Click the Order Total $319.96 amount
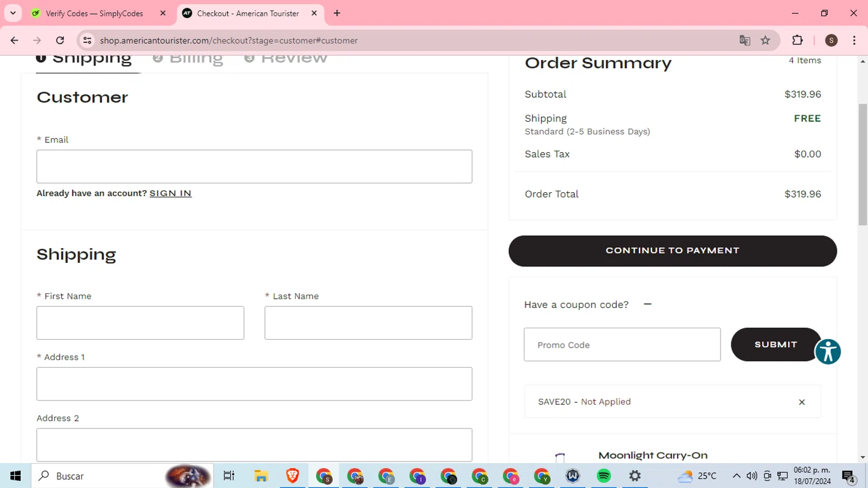This screenshot has width=868, height=488. [803, 194]
